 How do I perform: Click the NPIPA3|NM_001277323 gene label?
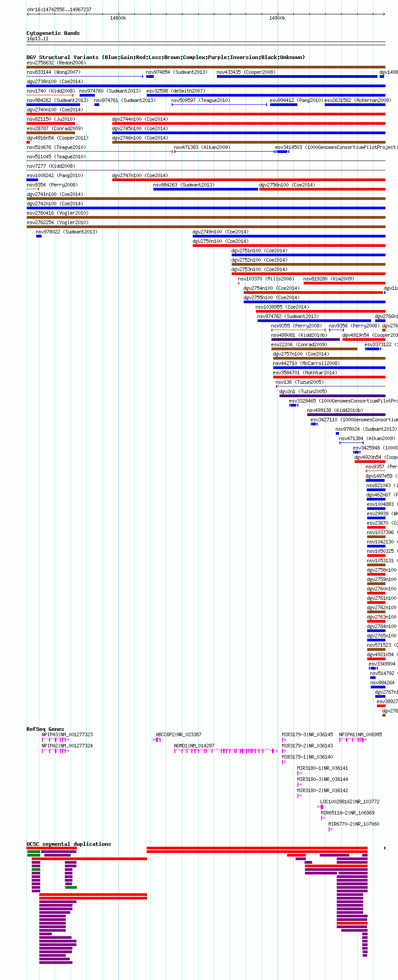pos(68,734)
